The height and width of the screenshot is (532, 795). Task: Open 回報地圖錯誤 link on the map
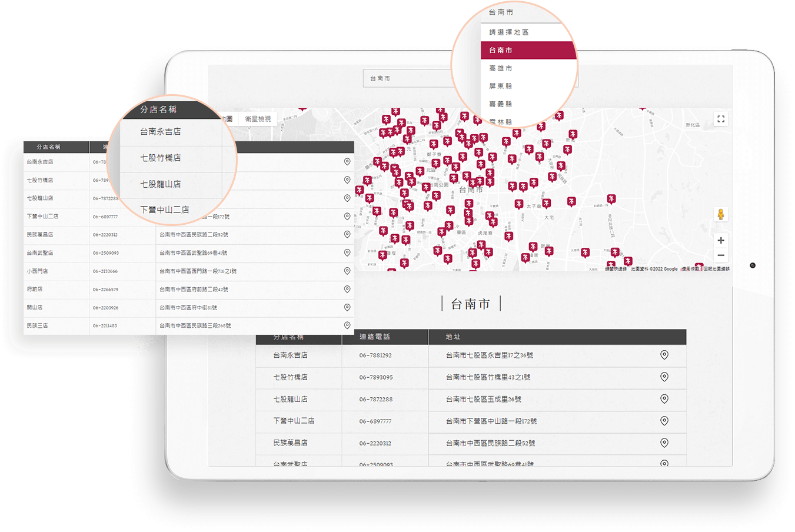click(x=717, y=269)
